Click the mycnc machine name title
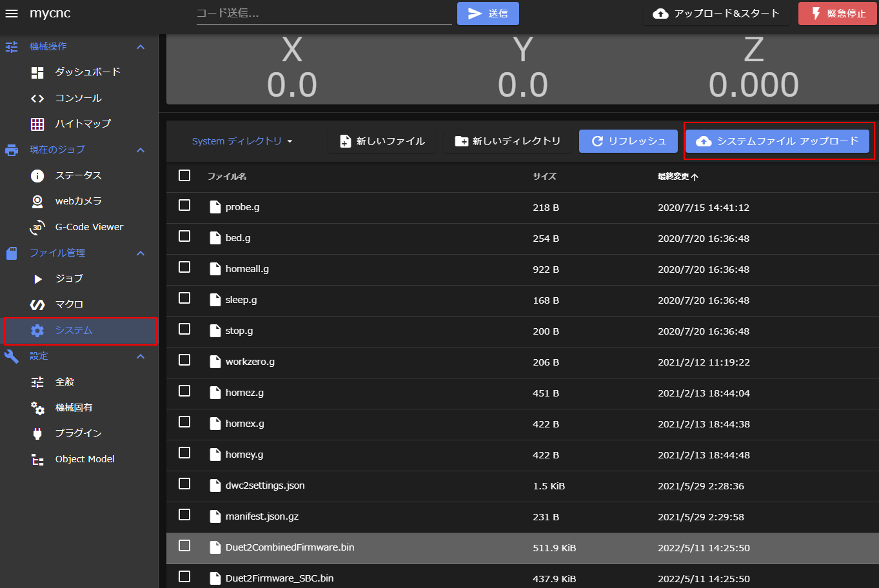 point(50,14)
